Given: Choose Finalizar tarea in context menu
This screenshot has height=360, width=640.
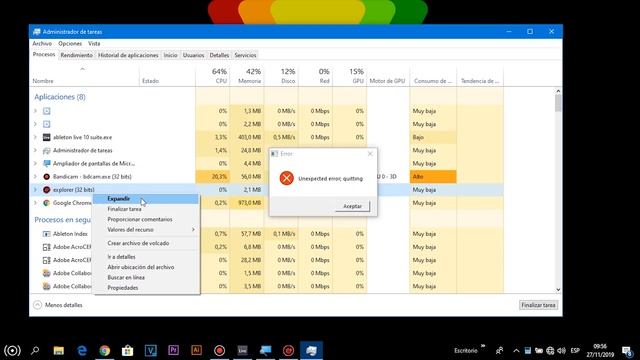Looking at the screenshot, I should coord(146,209).
